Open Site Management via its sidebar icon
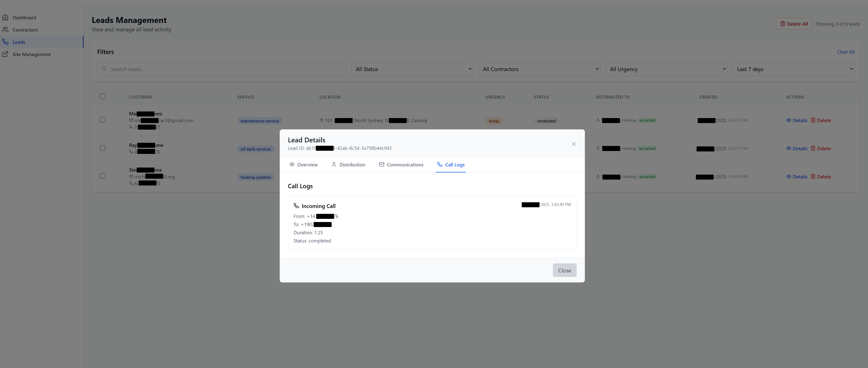This screenshot has height=368, width=868. [x=5, y=54]
